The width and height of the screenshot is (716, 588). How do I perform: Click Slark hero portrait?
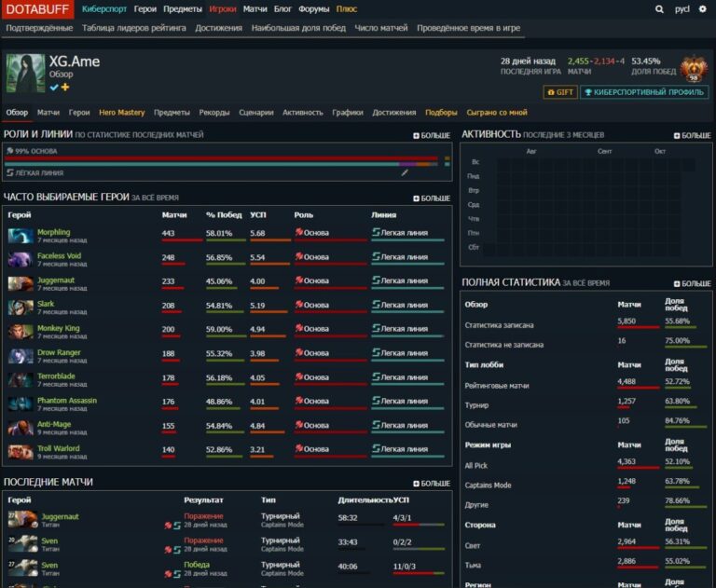point(21,308)
